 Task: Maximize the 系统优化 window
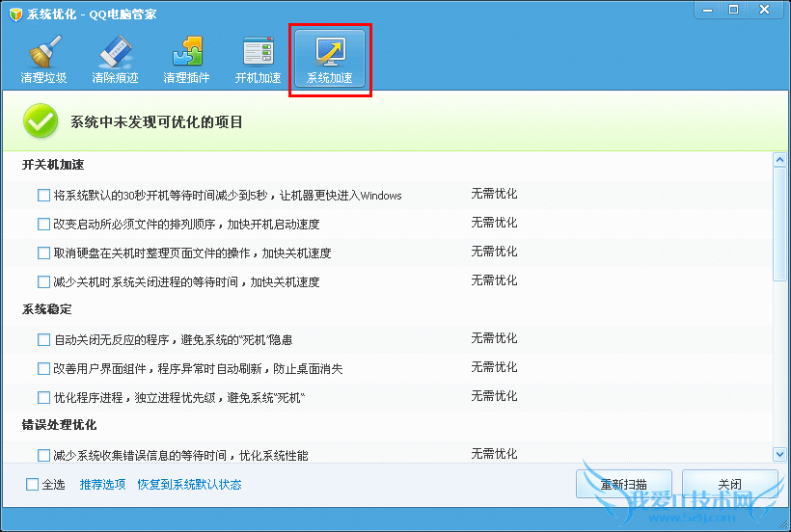pyautogui.click(x=734, y=10)
